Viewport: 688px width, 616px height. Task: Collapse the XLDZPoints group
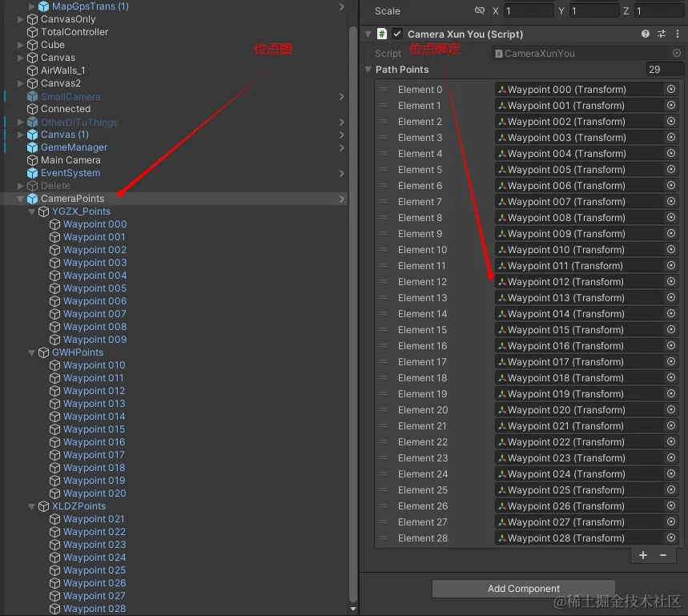click(x=31, y=506)
